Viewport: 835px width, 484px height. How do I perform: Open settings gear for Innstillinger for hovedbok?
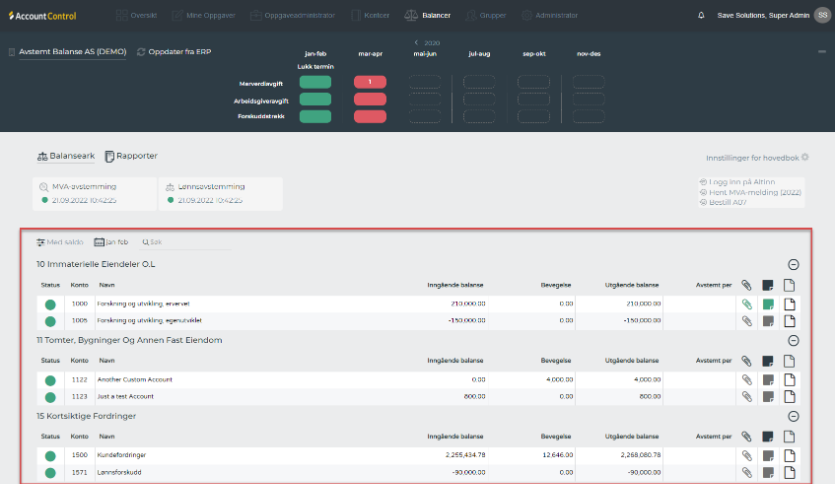(x=805, y=157)
